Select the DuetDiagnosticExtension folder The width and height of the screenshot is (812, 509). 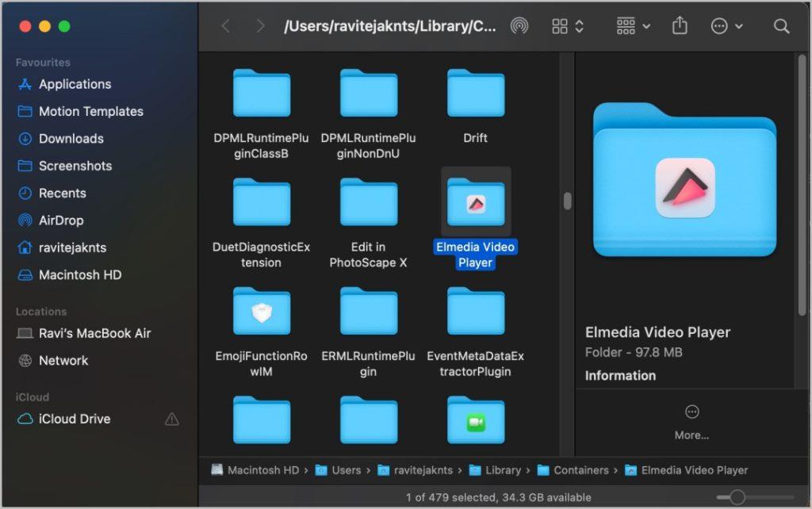[x=262, y=202]
